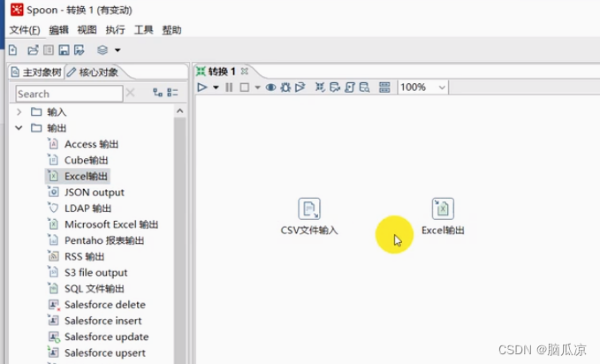Preview the transformation with eye icon

tap(270, 87)
